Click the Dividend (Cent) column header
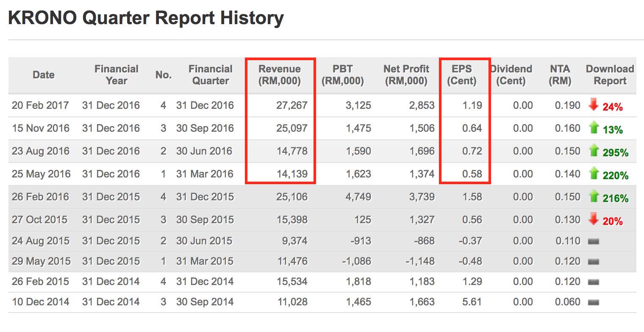Image resolution: width=644 pixels, height=332 pixels. (511, 75)
